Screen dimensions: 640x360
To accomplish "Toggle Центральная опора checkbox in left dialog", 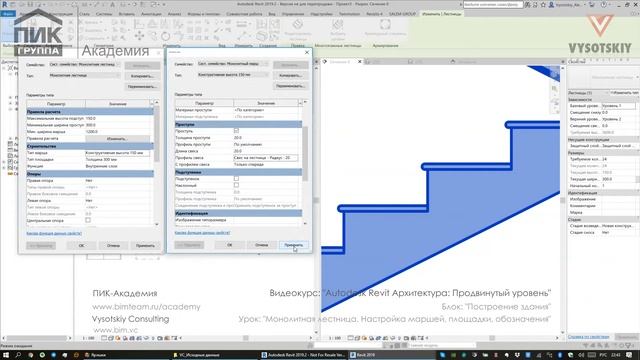I will (88, 220).
